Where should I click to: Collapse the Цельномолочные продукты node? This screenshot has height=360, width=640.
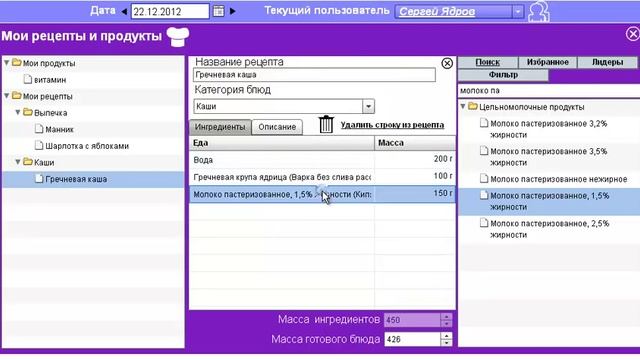click(463, 107)
